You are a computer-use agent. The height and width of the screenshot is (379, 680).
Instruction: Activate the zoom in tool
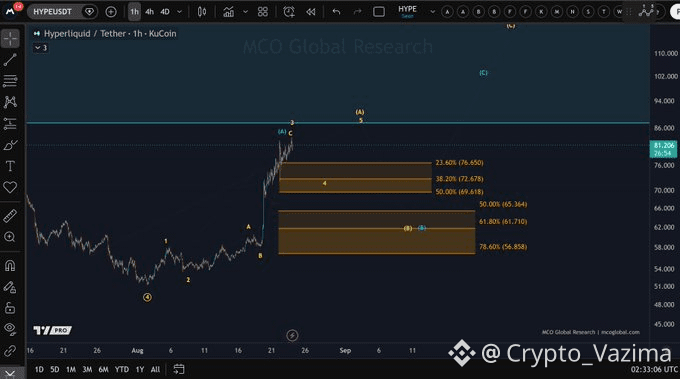(10, 237)
